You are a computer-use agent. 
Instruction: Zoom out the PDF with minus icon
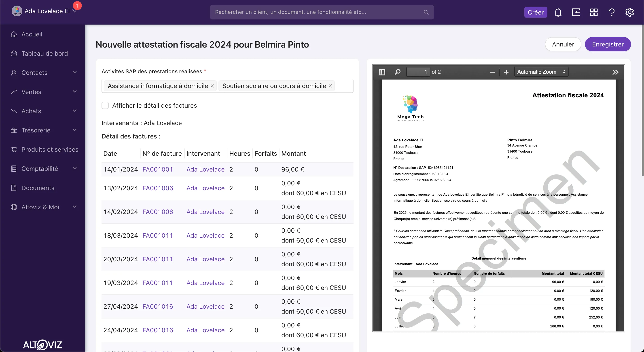492,72
